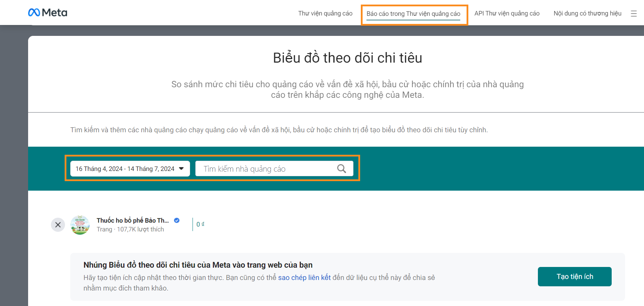Open Nội dung có thương hiệu tab

(x=587, y=13)
